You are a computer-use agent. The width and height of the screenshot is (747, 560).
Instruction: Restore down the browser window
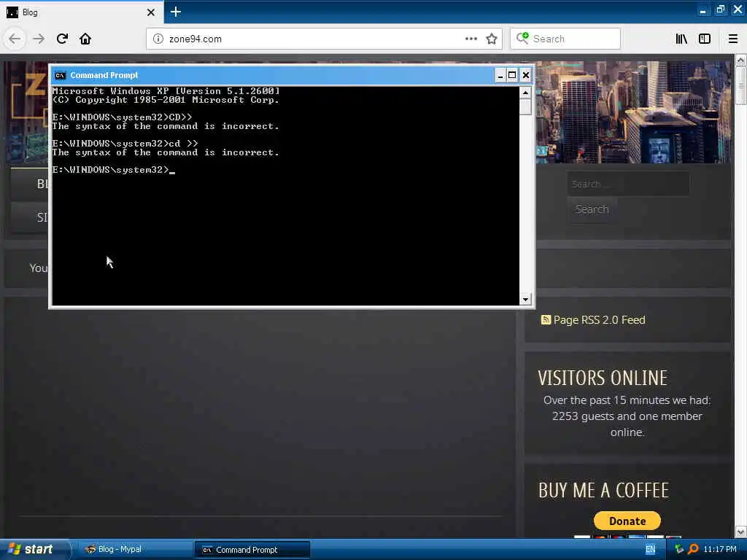[720, 10]
